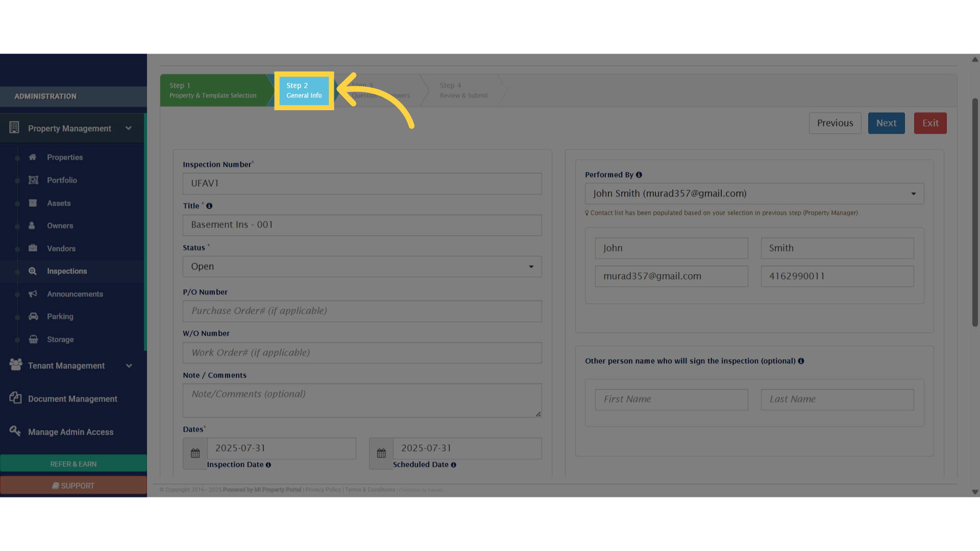Click the scrollbar up arrow

[x=975, y=60]
